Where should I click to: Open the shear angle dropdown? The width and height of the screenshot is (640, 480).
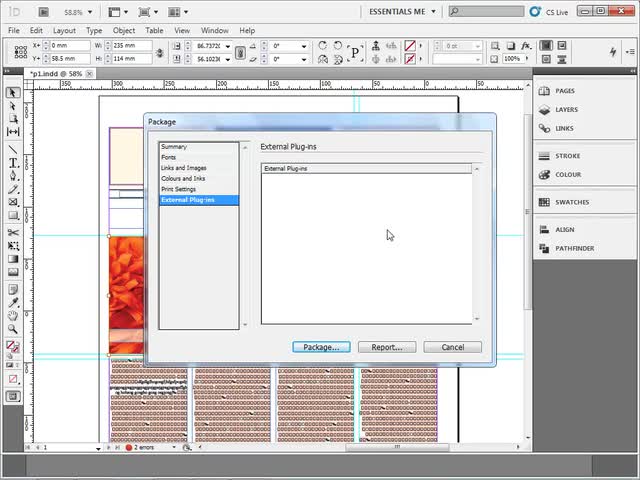[304, 59]
